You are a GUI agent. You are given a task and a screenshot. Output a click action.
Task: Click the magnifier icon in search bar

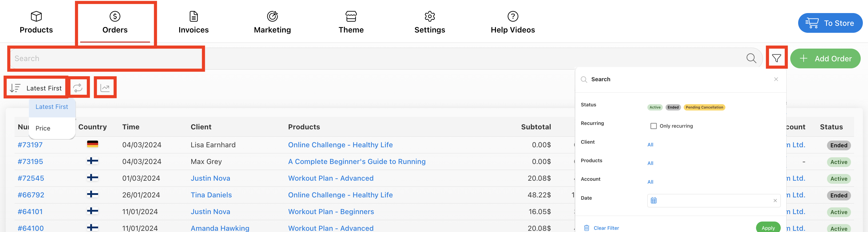(x=751, y=58)
